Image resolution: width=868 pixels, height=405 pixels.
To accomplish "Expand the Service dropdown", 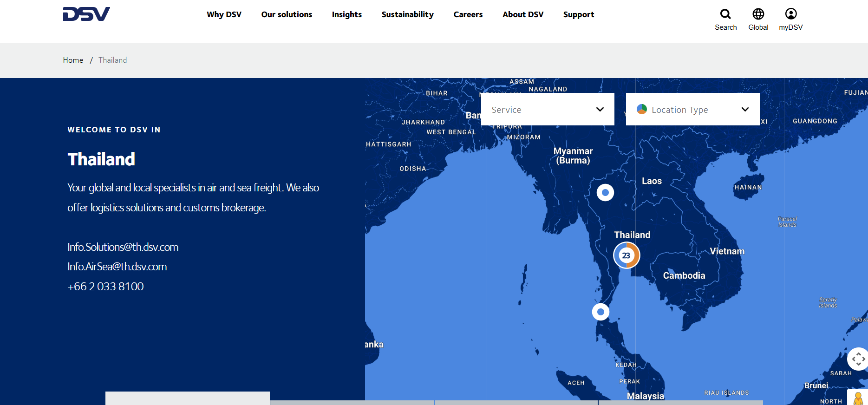I will [x=548, y=109].
